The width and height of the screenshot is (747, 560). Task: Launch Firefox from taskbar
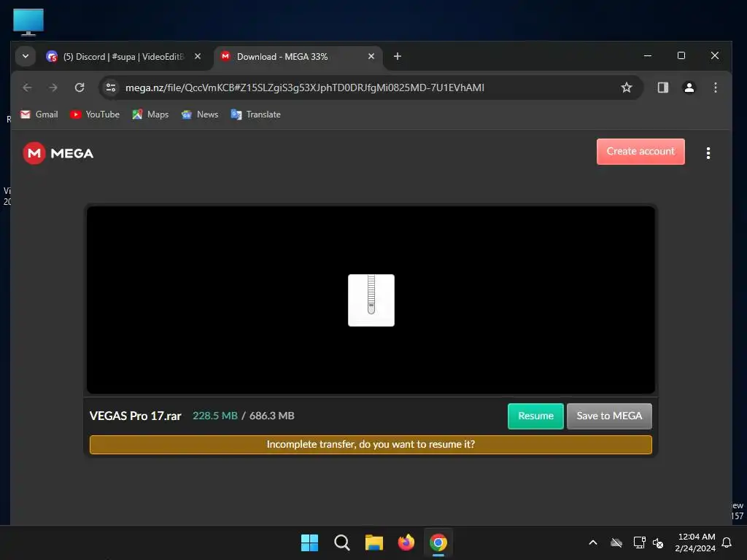pos(406,542)
